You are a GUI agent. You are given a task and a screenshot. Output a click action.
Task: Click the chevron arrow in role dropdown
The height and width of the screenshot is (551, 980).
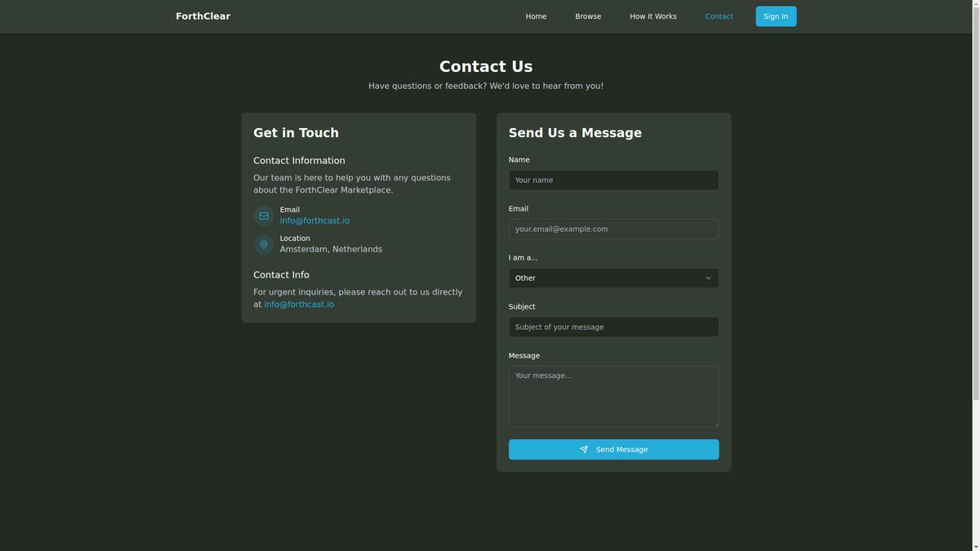coord(707,278)
